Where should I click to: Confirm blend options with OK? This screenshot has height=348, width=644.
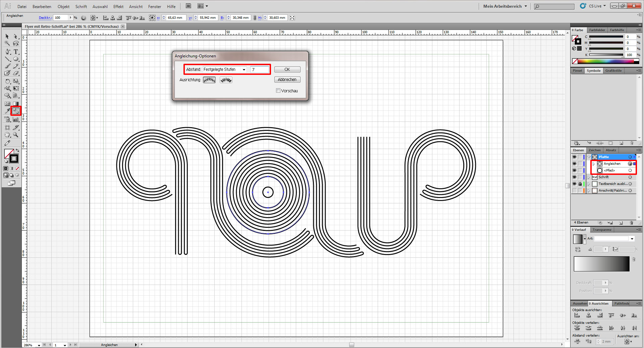(287, 69)
